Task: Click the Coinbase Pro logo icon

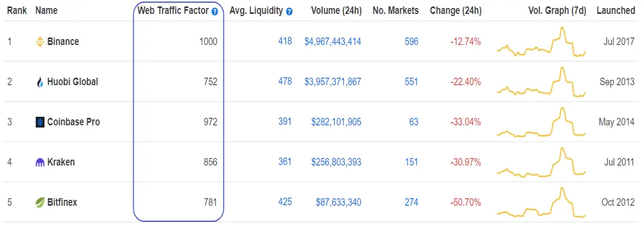Action: [x=39, y=122]
